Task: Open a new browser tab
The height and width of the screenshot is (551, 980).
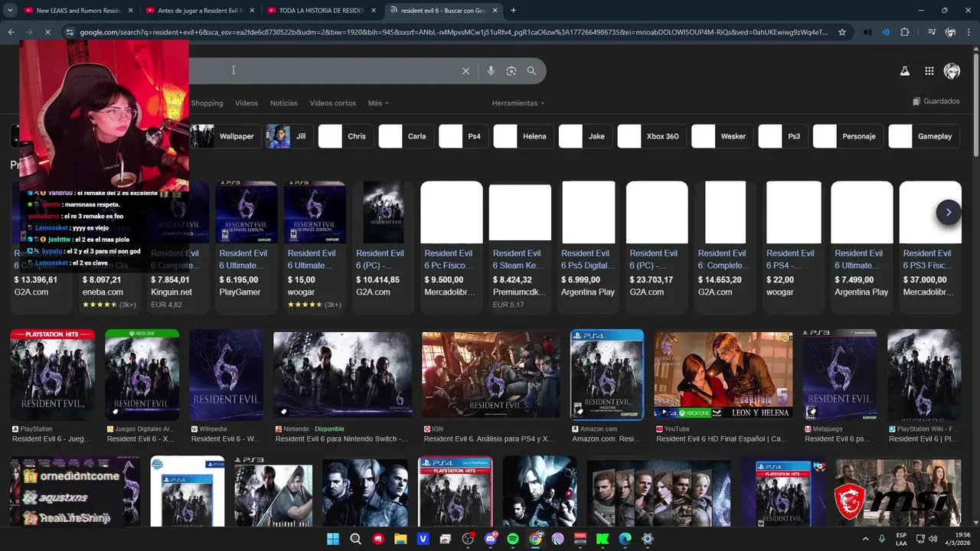Action: coord(513,11)
